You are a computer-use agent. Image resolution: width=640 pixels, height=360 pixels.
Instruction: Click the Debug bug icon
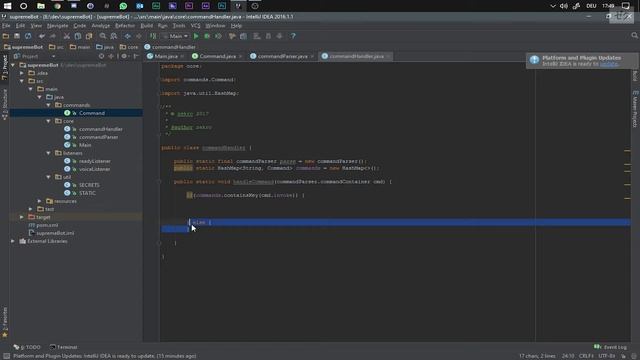point(207,36)
